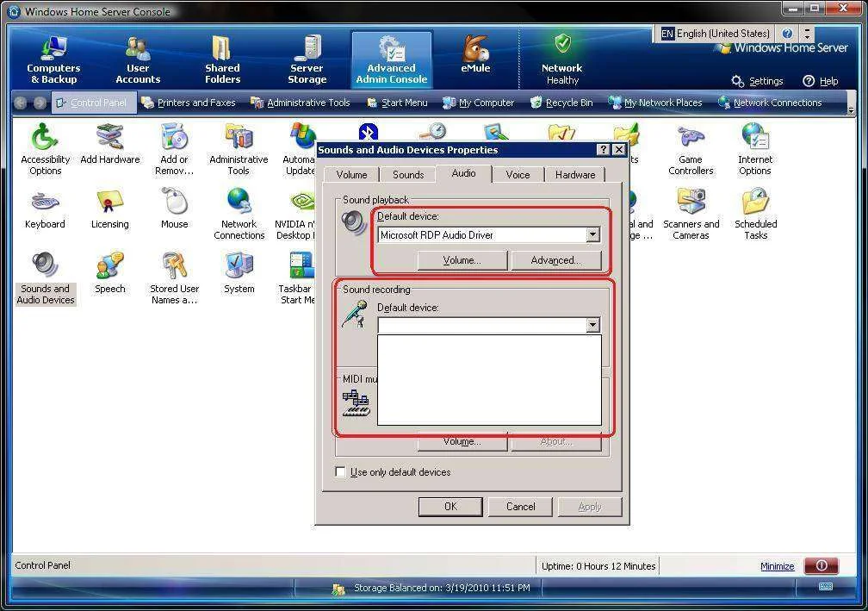Click playback Volume... button
Viewport: 868px width, 611px height.
tap(462, 260)
